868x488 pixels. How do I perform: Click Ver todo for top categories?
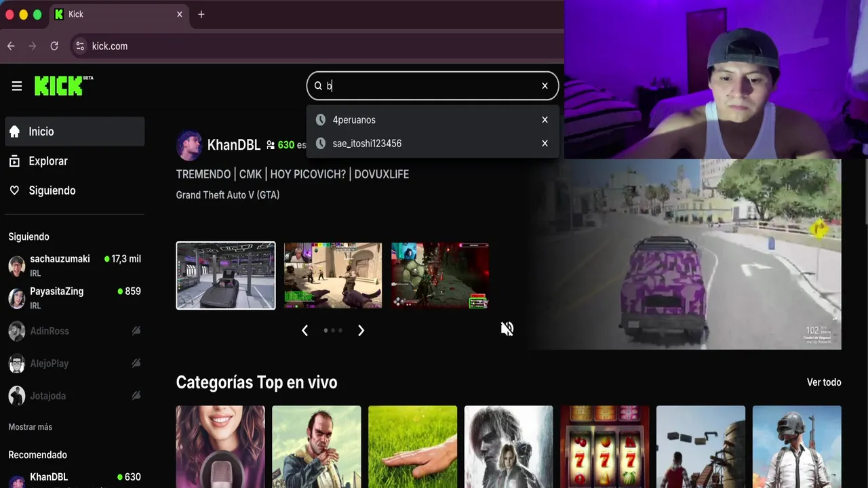tap(824, 382)
